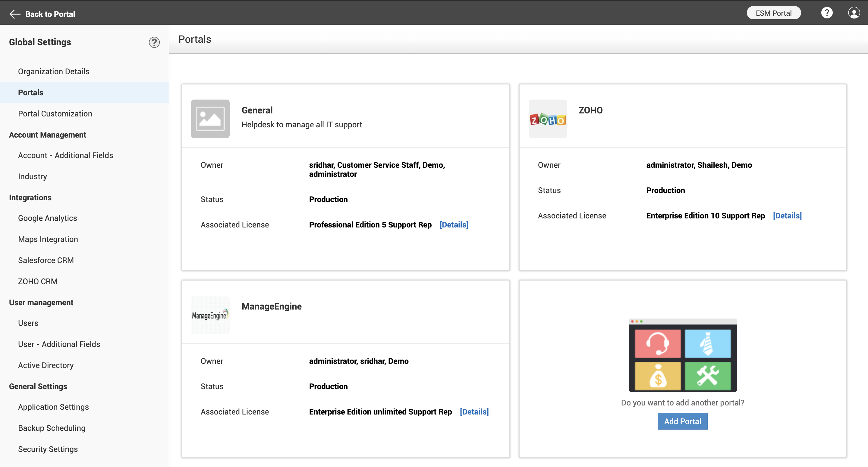
Task: Click the Google Analytics sidebar item
Action: click(x=48, y=218)
